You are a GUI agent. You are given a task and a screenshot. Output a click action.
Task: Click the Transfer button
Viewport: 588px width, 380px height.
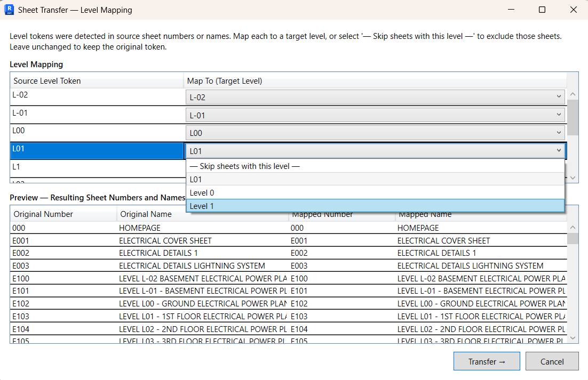pyautogui.click(x=486, y=361)
